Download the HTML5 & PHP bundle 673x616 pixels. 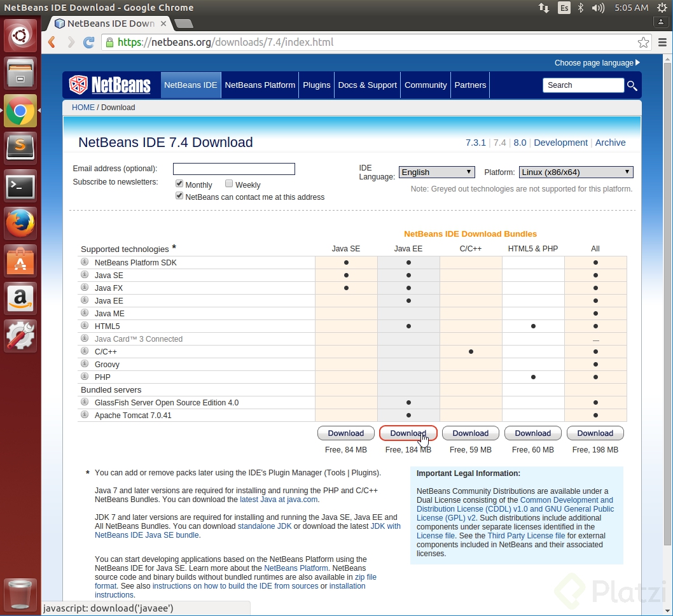coord(532,433)
